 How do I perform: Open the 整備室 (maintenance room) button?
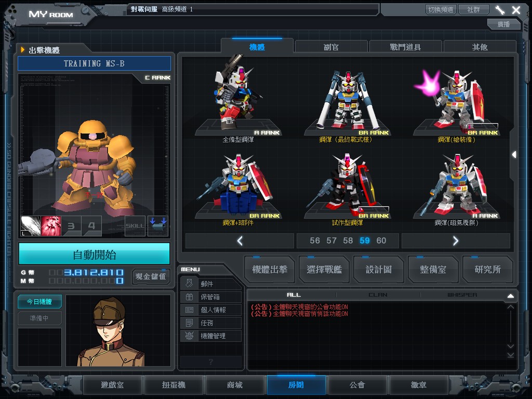pyautogui.click(x=433, y=270)
